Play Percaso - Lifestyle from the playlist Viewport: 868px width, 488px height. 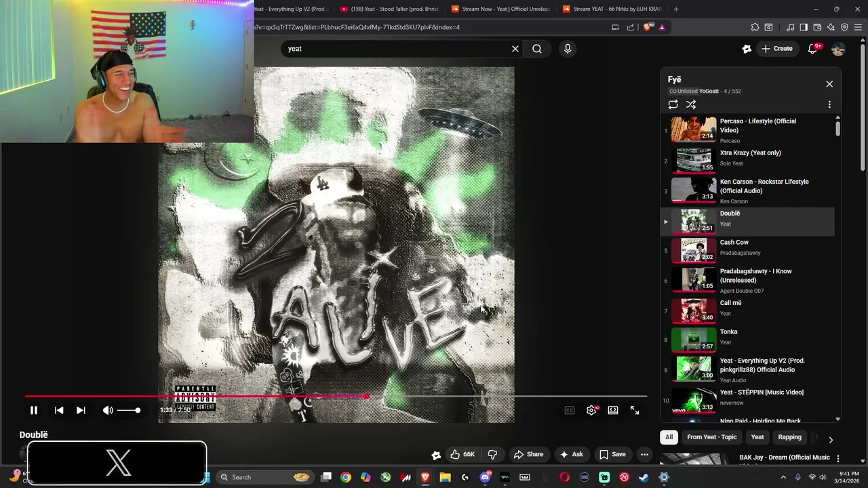[747, 130]
